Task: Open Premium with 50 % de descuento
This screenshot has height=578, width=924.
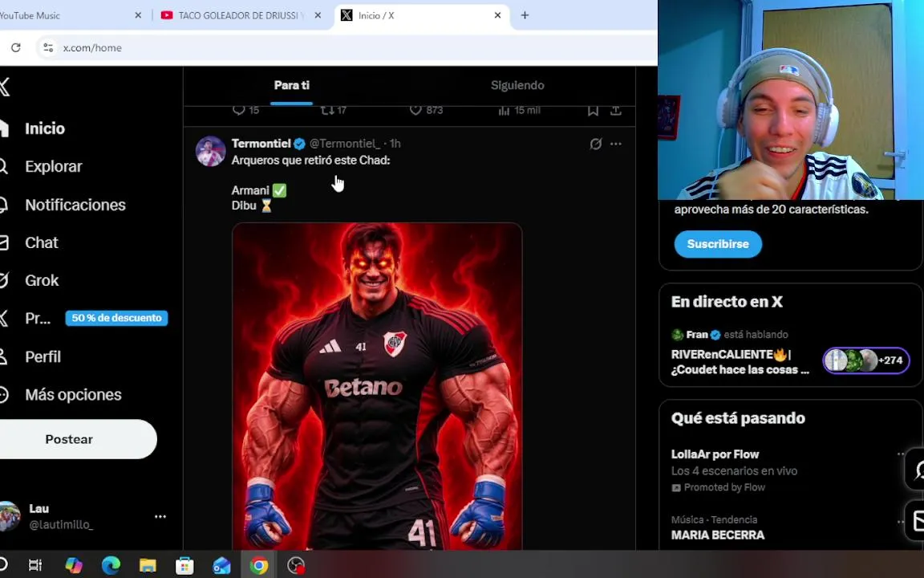Action: [x=83, y=319]
